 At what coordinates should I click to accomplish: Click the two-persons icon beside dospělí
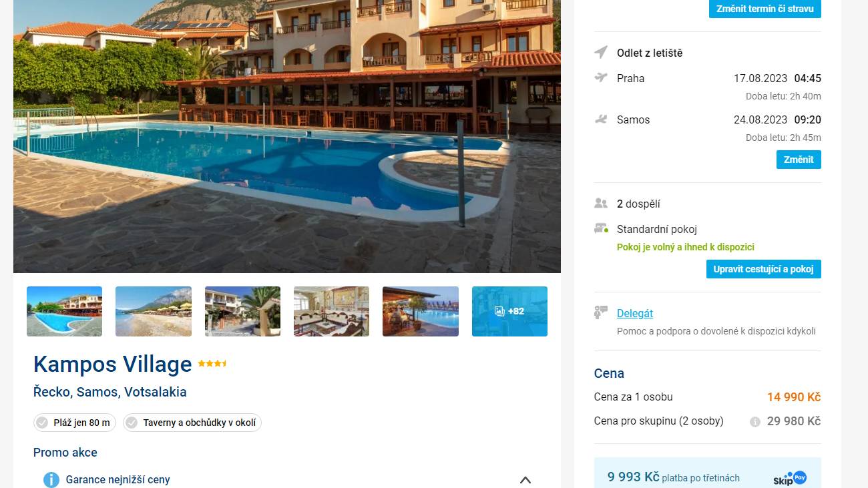coord(601,204)
